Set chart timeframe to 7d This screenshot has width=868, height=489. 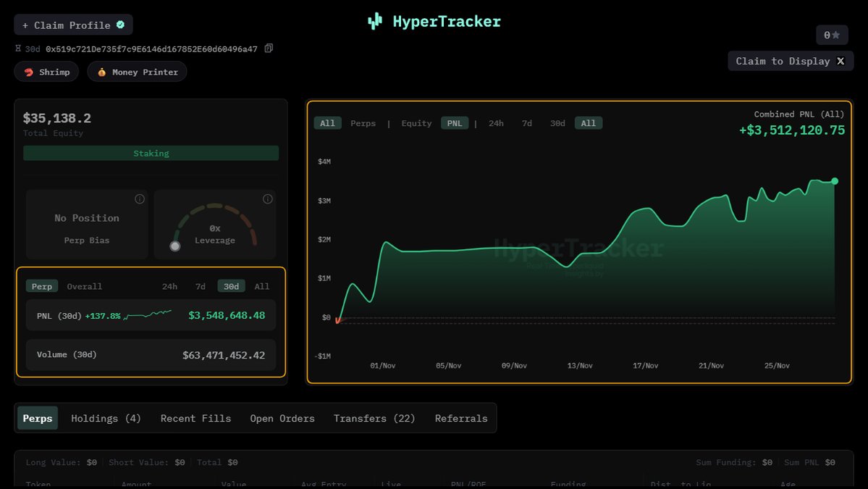[x=526, y=123]
